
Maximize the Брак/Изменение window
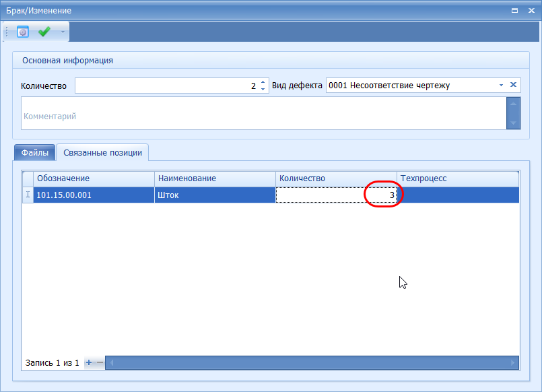514,11
